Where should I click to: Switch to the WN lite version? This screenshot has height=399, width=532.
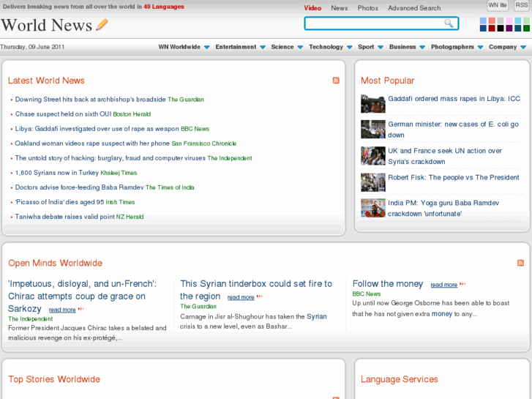click(498, 5)
